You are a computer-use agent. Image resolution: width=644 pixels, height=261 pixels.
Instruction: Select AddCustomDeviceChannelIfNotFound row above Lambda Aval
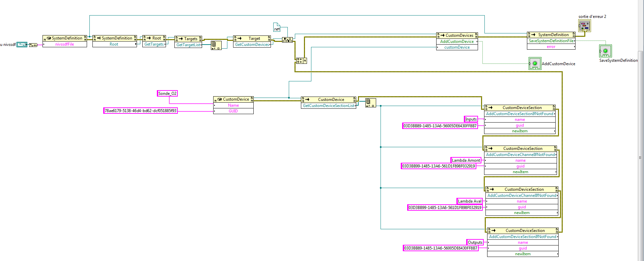click(x=522, y=195)
